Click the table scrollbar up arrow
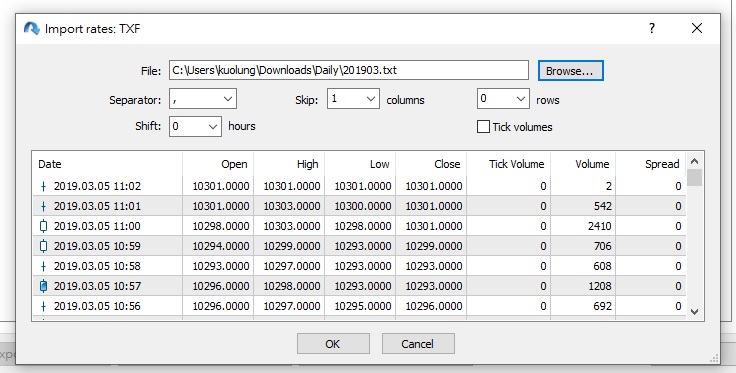The image size is (736, 373). click(x=695, y=161)
